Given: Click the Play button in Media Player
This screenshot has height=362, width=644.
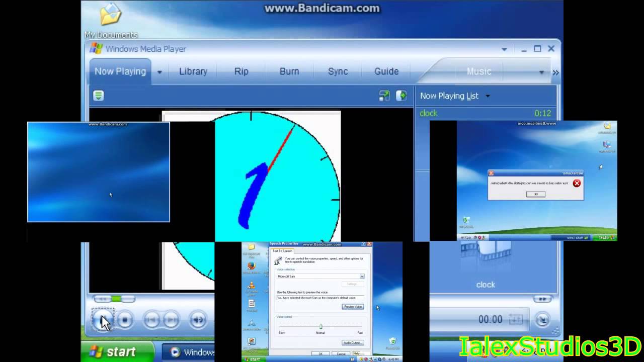Looking at the screenshot, I should [x=103, y=319].
